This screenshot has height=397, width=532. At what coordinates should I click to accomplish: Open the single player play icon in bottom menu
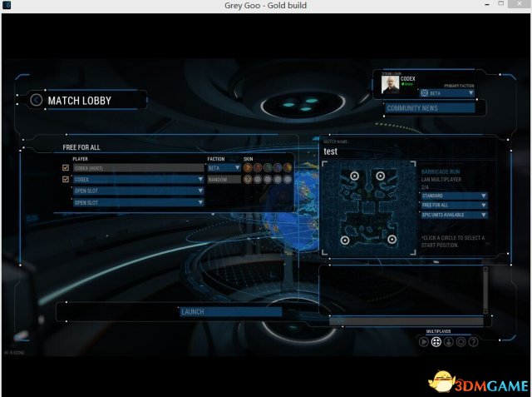coord(423,341)
